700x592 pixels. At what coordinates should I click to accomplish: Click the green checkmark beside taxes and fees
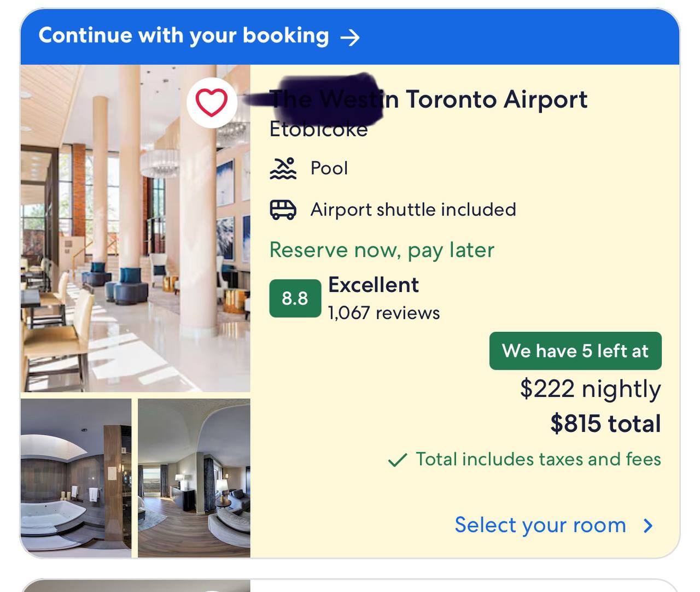click(x=397, y=460)
